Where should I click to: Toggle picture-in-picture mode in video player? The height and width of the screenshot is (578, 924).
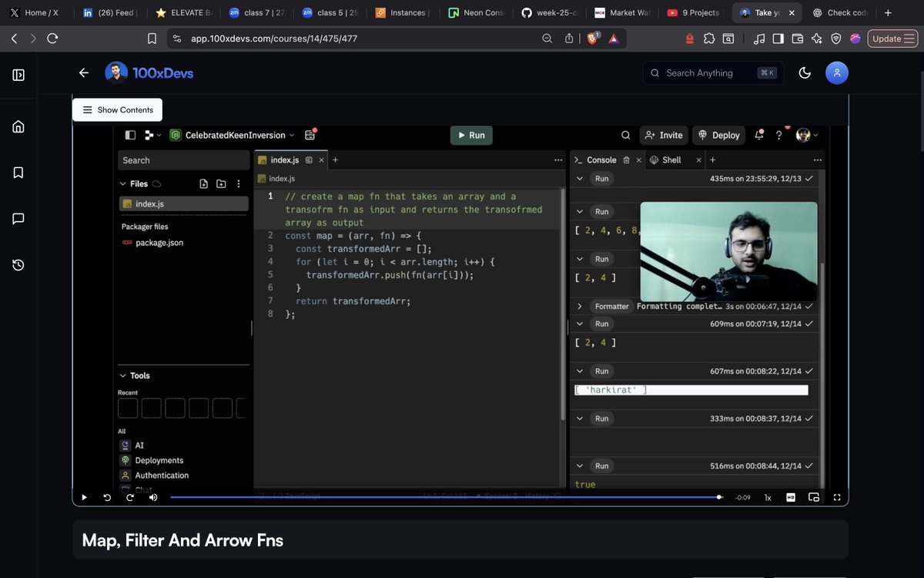click(814, 498)
